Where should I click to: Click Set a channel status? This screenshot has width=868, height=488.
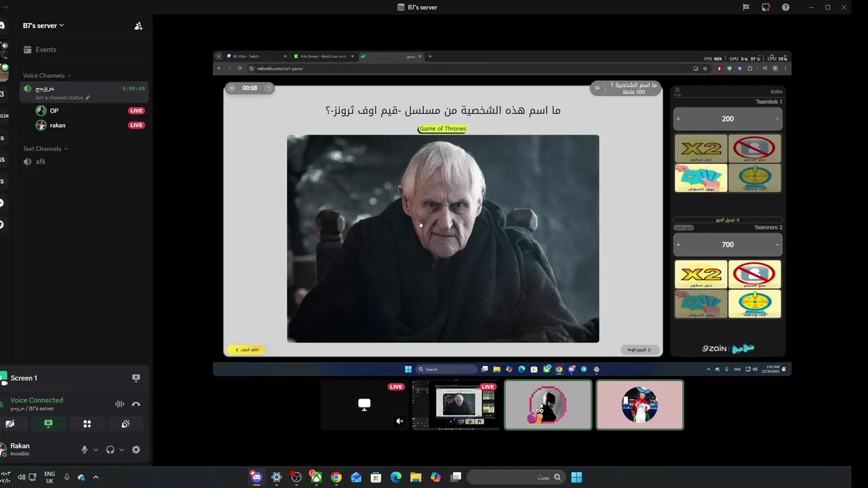pyautogui.click(x=62, y=98)
